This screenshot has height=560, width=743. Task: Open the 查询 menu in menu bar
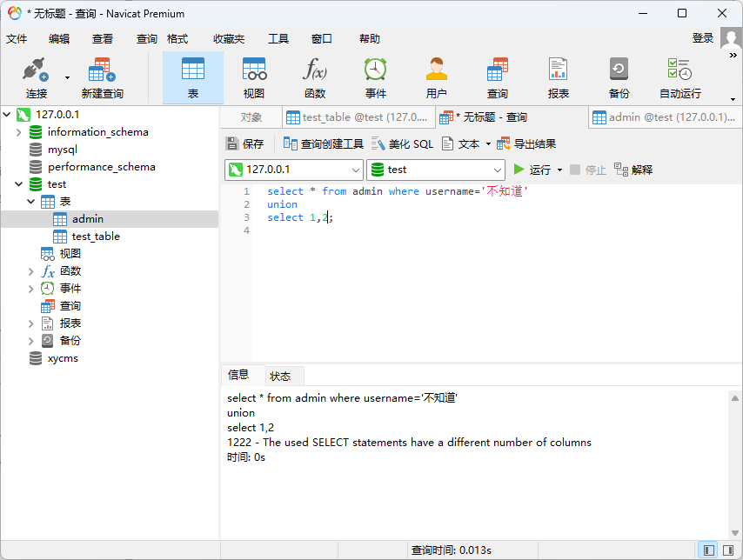[x=146, y=39]
